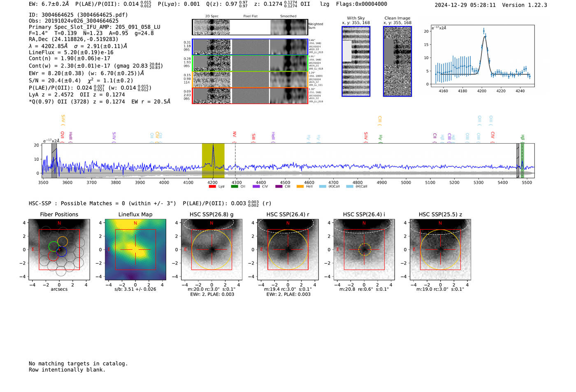Viewport: 576px width, 392px height.
Task: Click the 'Flags:0x00004000' header text
Action: point(361,4)
